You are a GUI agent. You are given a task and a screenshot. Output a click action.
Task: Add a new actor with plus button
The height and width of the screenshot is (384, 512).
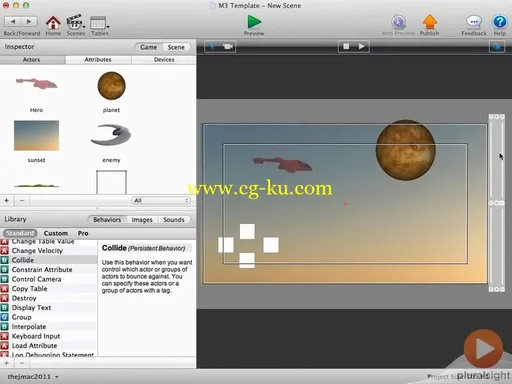(6, 200)
